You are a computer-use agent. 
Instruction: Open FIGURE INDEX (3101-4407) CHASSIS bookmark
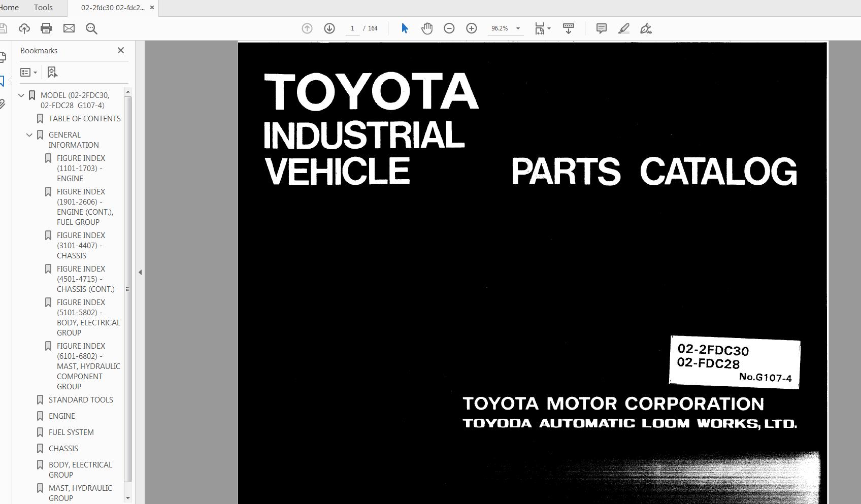81,245
